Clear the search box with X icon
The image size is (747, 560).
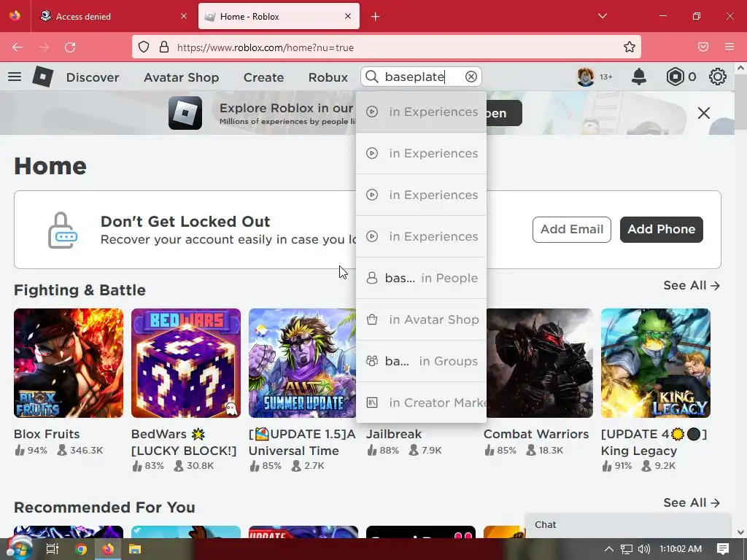471,77
